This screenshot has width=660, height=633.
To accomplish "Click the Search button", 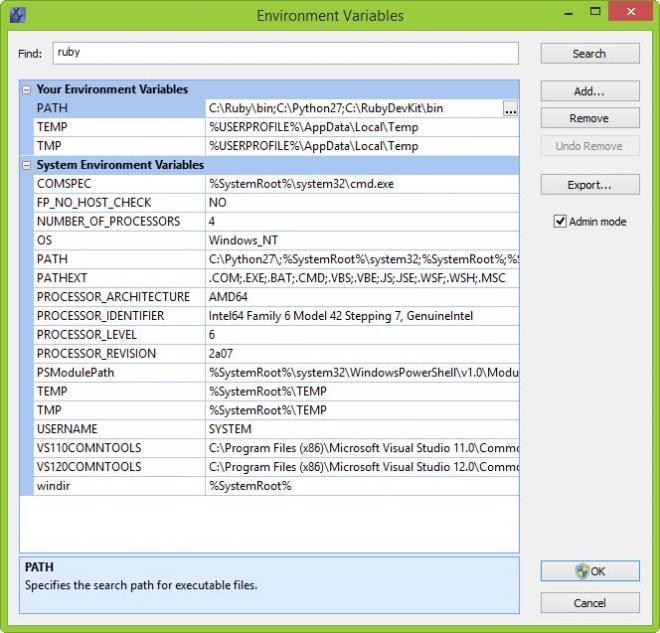I will point(590,53).
